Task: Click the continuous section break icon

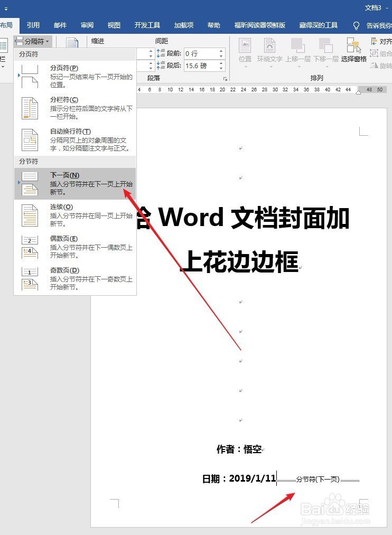Action: tap(30, 215)
